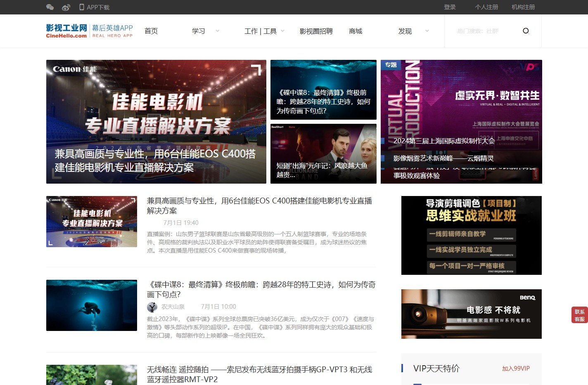This screenshot has height=385, width=588.
Task: Click the 联系客服 floating button
Action: click(x=579, y=315)
